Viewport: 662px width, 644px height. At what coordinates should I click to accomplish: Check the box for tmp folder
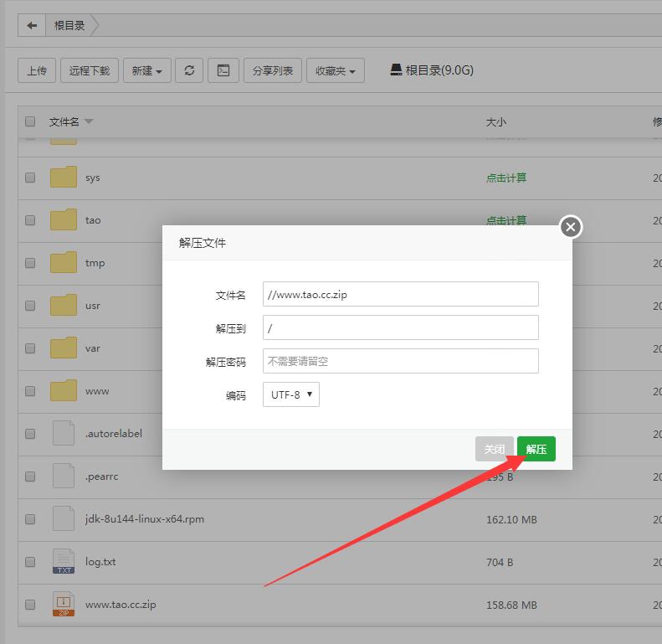[x=30, y=263]
